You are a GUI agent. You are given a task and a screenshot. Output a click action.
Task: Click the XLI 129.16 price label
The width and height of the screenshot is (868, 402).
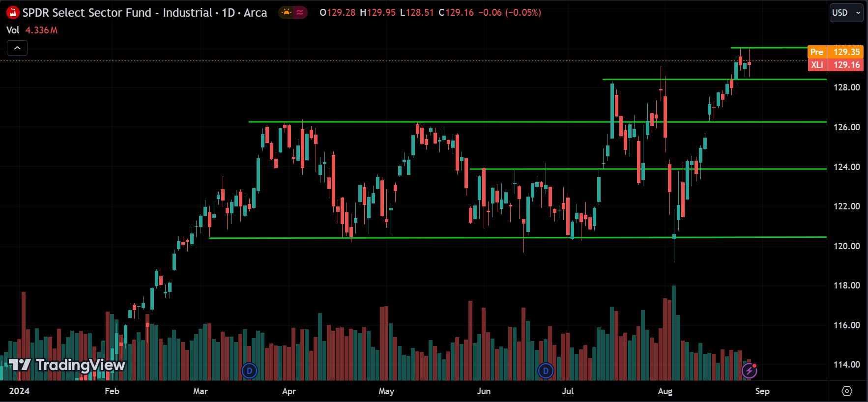tap(836, 65)
